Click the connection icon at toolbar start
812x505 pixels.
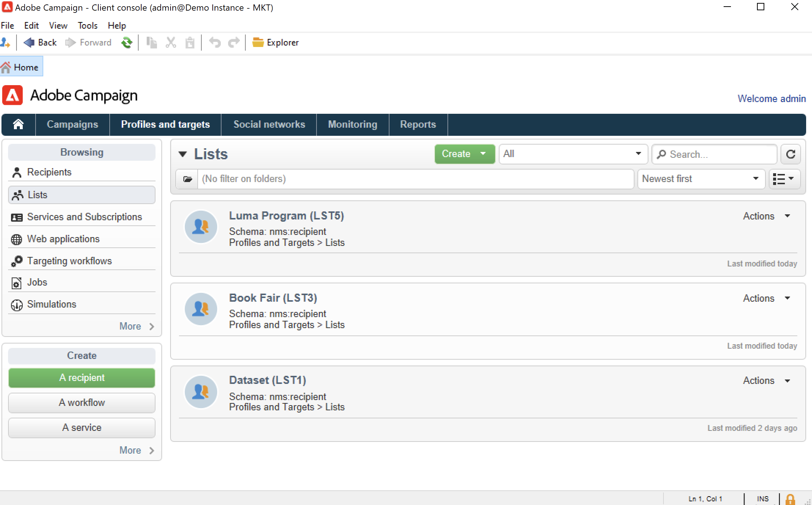tap(5, 43)
